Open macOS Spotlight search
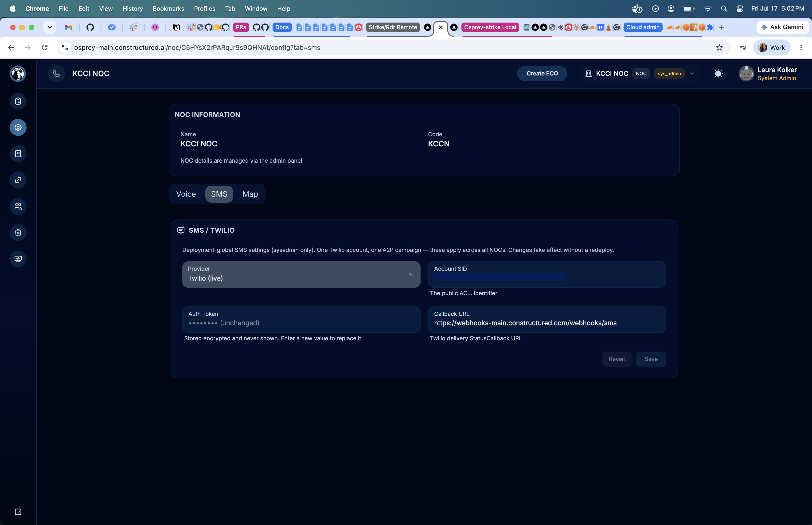 724,8
